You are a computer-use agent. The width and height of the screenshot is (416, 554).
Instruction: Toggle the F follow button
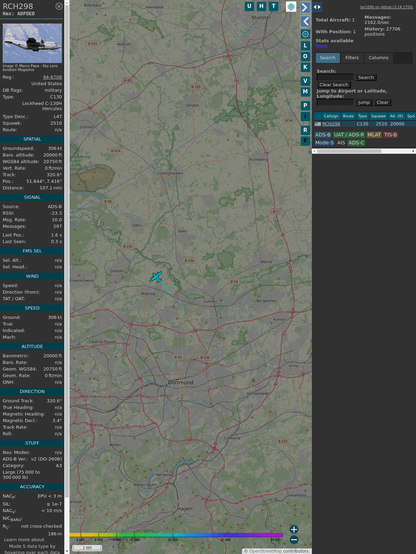tap(305, 141)
